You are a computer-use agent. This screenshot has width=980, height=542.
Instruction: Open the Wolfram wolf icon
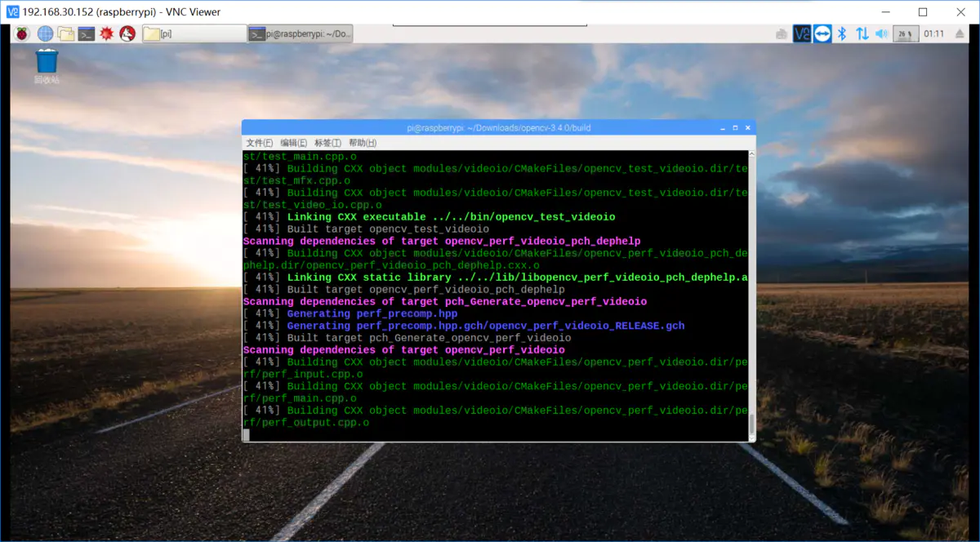click(x=127, y=33)
